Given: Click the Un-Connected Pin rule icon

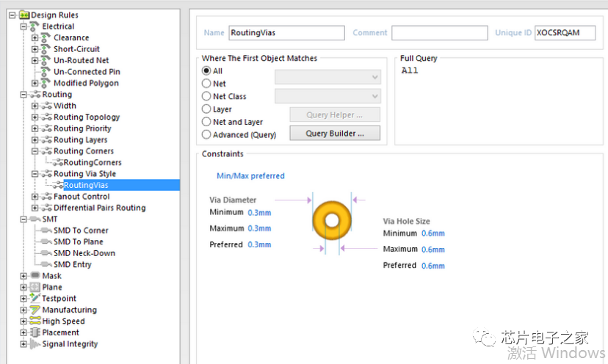Looking at the screenshot, I should [46, 72].
